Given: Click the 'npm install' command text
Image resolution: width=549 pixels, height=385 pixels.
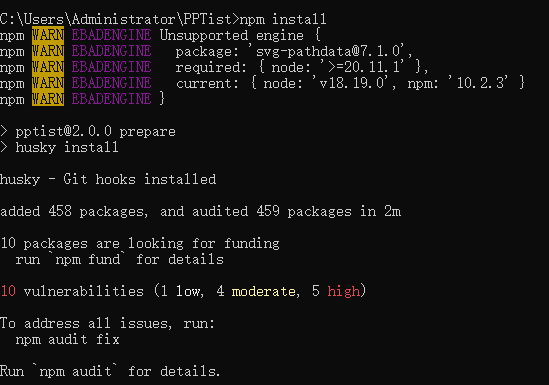Looking at the screenshot, I should pos(283,19).
